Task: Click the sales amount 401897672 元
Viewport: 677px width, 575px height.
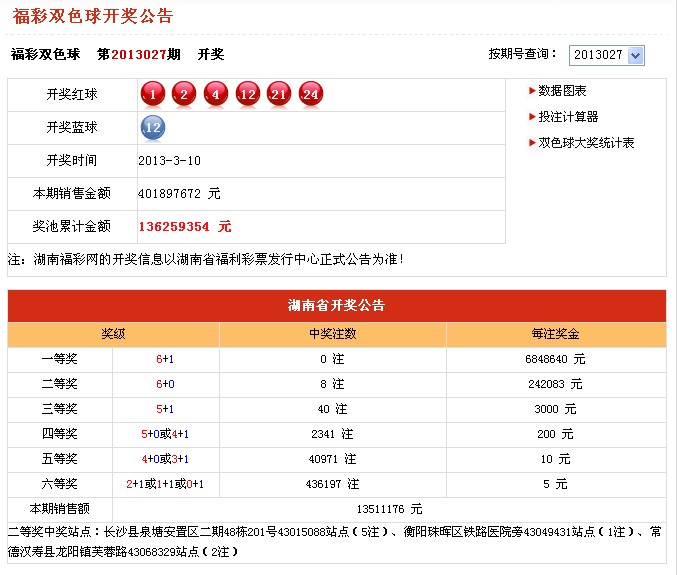Action: 179,193
